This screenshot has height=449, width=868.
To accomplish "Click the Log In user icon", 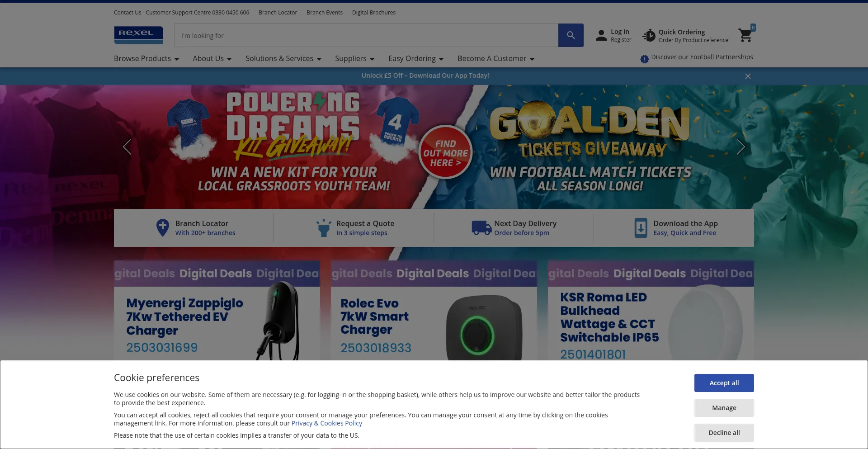I will (x=601, y=36).
